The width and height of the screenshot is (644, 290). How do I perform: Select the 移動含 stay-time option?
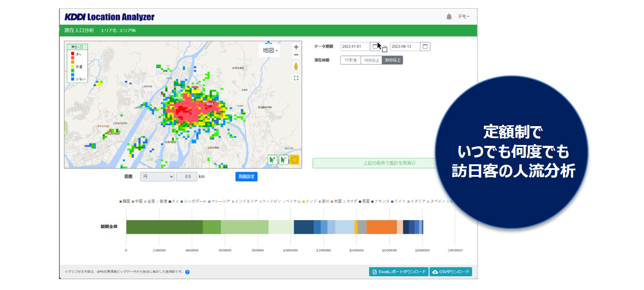[x=351, y=60]
